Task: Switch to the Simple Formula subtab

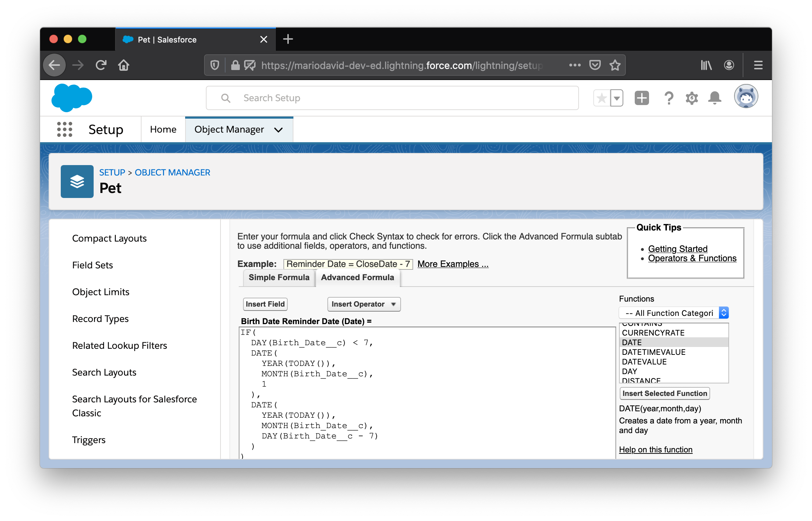Action: coord(279,278)
